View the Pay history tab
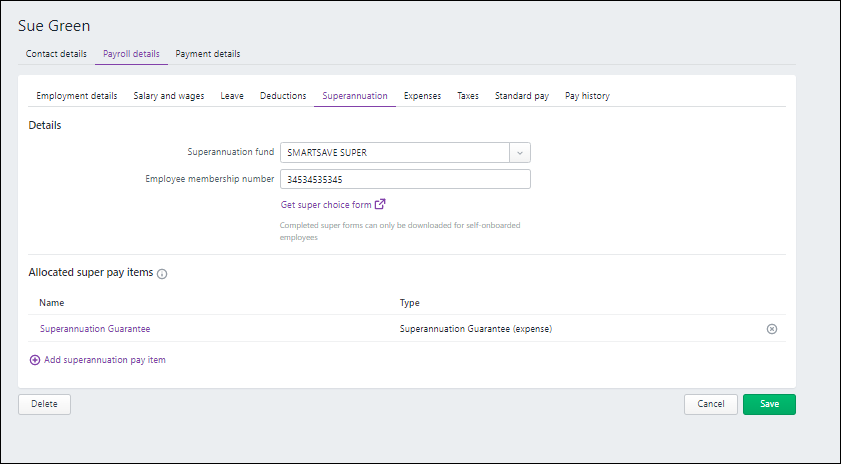Image resolution: width=841 pixels, height=464 pixels. tap(587, 96)
